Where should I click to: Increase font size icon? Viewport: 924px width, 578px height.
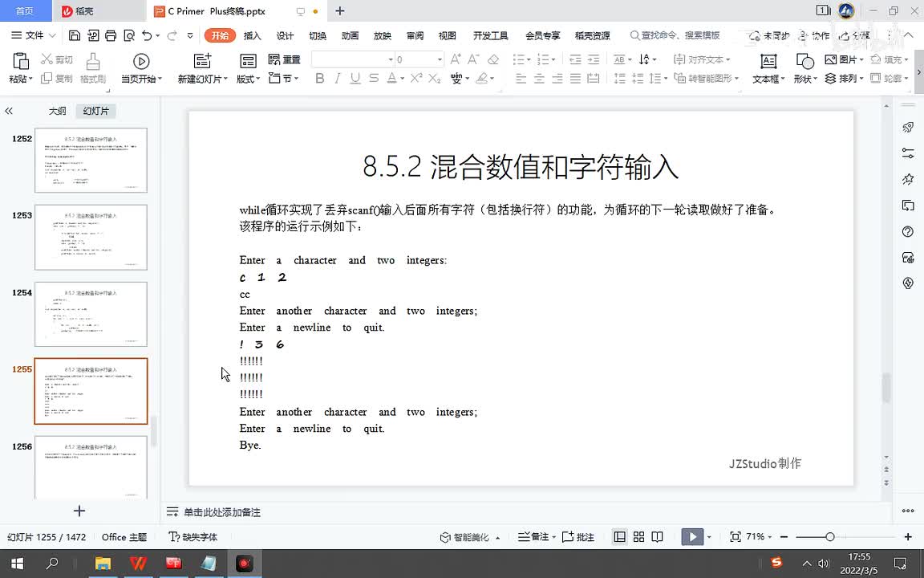456,59
